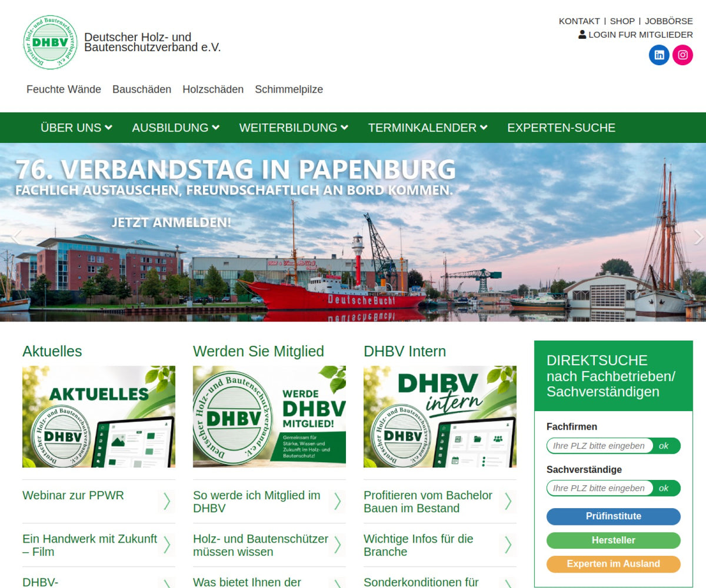The height and width of the screenshot is (588, 706).
Task: Click the Jetzt anmelden banner text
Action: 171,222
